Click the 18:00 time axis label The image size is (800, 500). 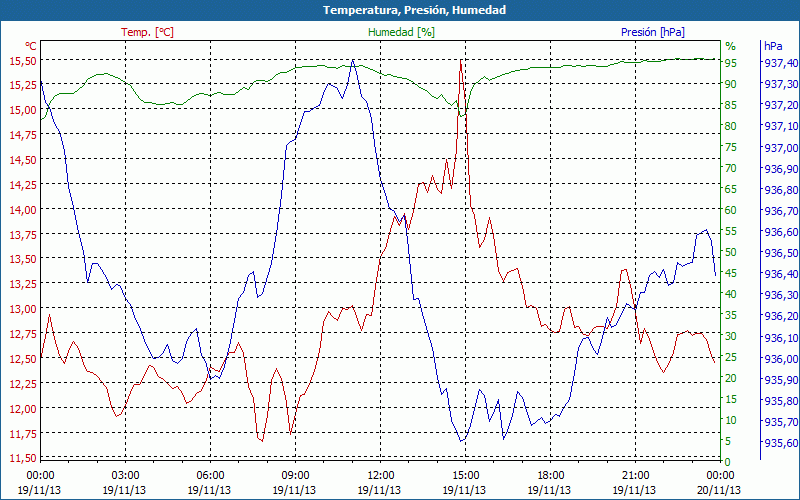(x=551, y=476)
